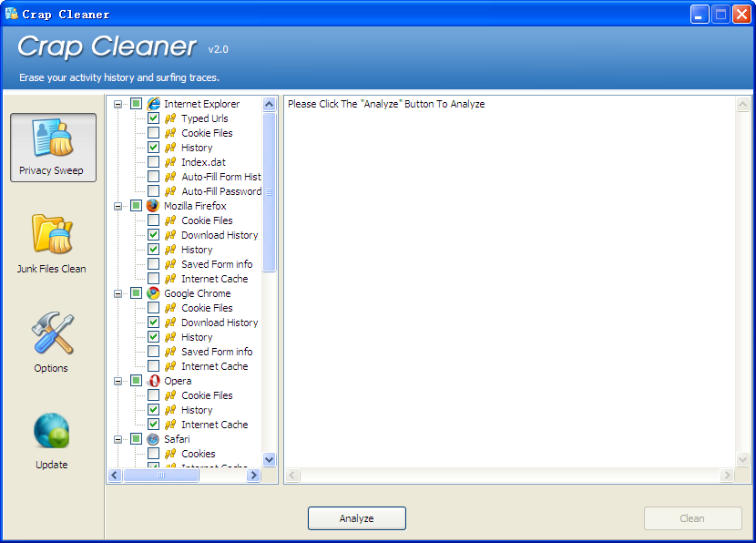Enable Index.dat checkbox under Internet Explorer
The image size is (756, 543).
coord(153,162)
